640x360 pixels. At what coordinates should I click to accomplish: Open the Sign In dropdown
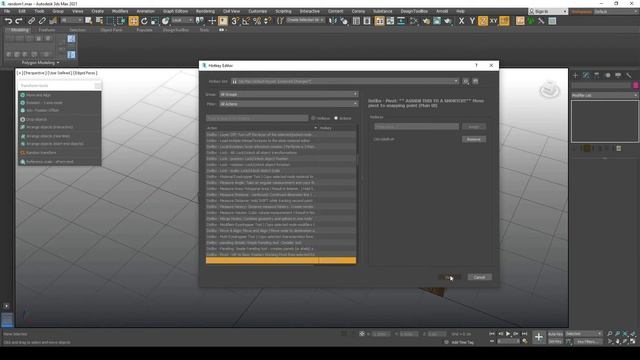548,11
